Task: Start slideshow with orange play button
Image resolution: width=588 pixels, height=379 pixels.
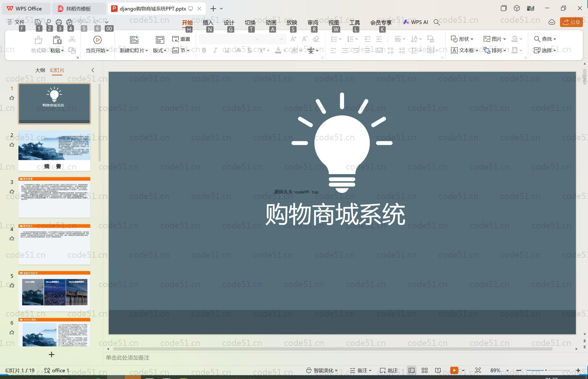Action: point(454,371)
